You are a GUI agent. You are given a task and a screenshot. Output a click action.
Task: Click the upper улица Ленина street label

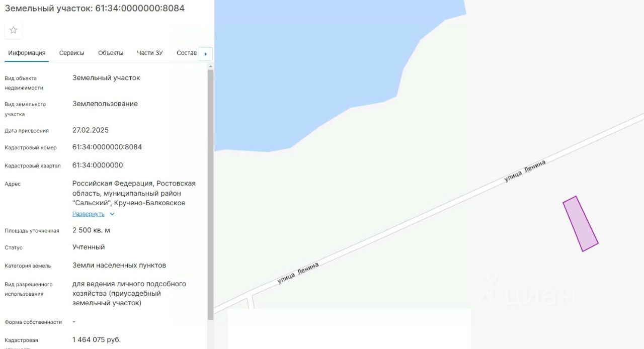[525, 171]
